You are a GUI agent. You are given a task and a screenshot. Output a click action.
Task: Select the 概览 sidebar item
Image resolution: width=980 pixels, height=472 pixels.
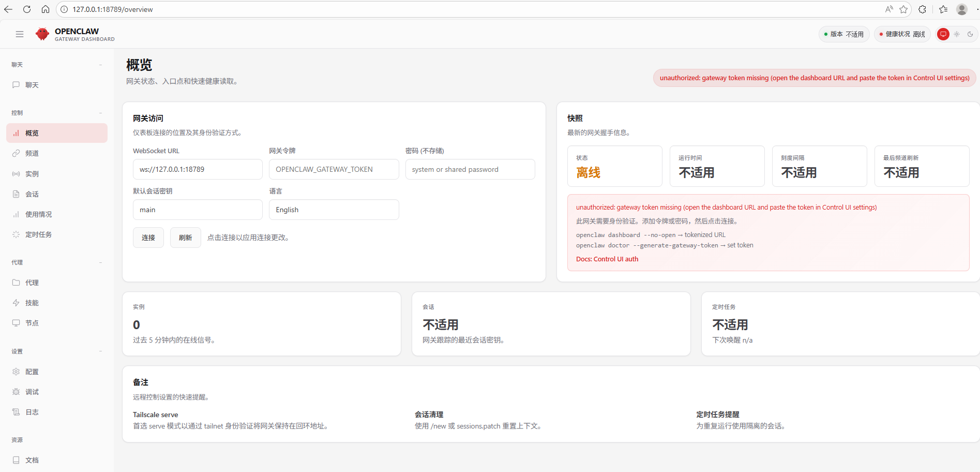pyautogui.click(x=57, y=133)
